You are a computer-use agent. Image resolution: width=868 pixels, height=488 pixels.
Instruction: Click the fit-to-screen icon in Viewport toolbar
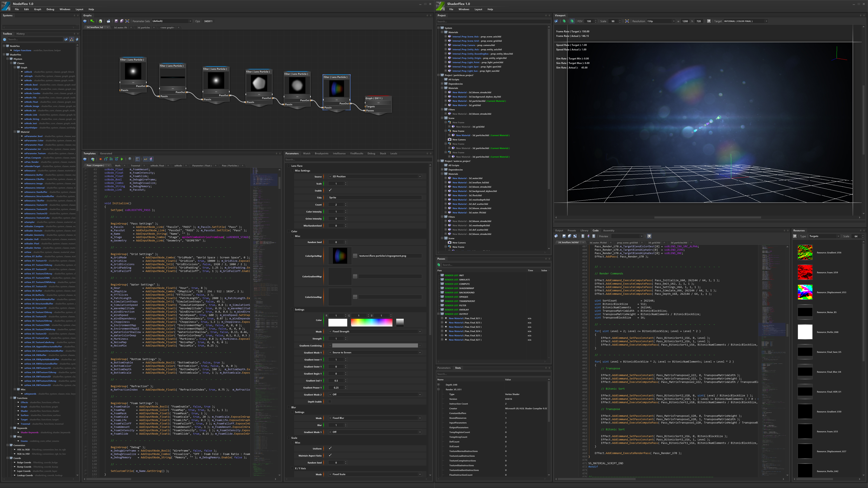click(627, 21)
